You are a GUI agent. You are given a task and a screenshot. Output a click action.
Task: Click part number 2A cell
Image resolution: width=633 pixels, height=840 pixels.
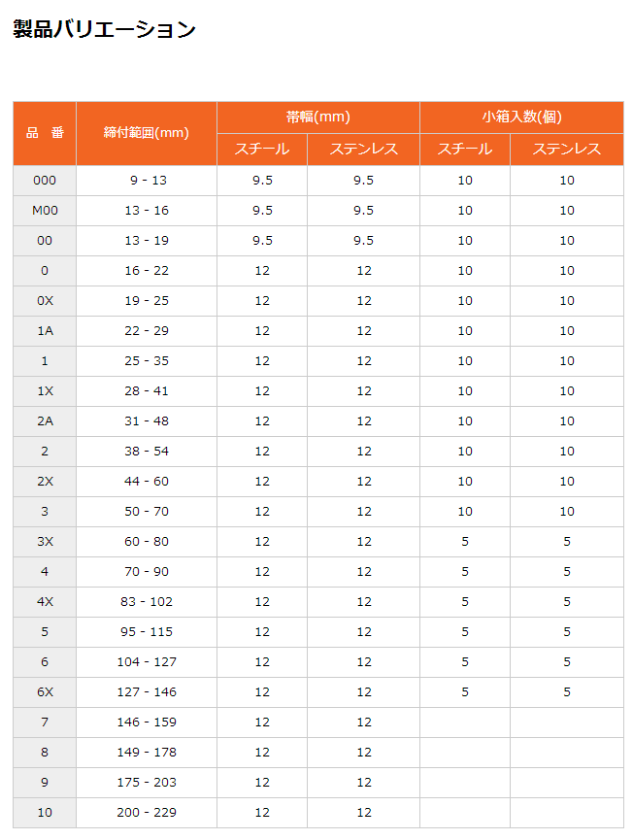pyautogui.click(x=45, y=421)
